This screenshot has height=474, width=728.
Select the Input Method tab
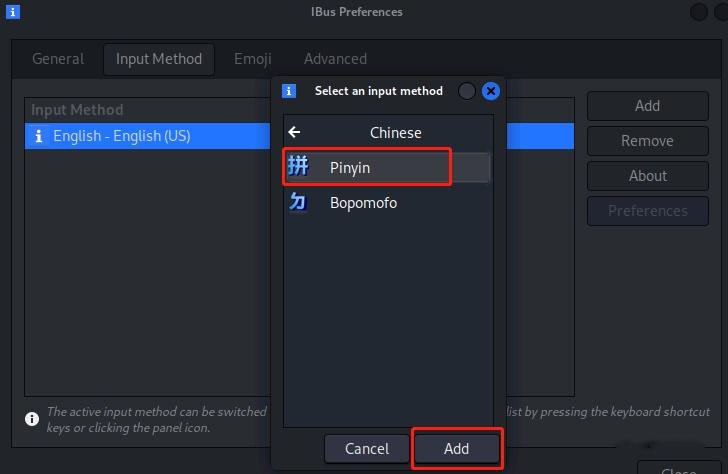pyautogui.click(x=159, y=59)
